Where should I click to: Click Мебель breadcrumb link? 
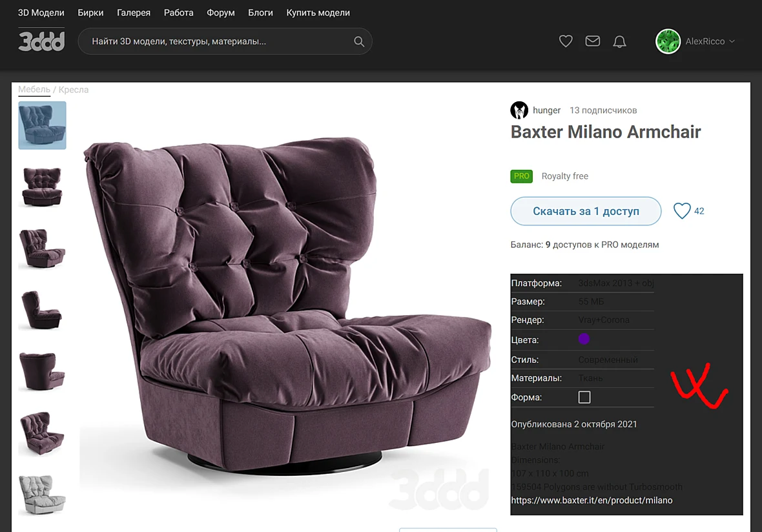point(34,89)
